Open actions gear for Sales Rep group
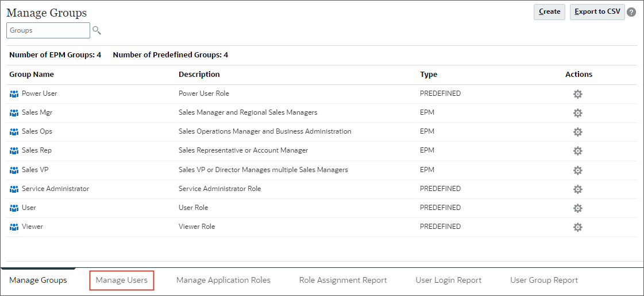644x296 pixels. (577, 151)
